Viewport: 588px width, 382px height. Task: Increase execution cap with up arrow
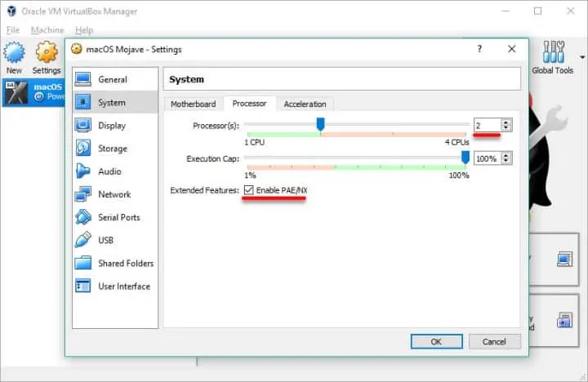(x=506, y=156)
